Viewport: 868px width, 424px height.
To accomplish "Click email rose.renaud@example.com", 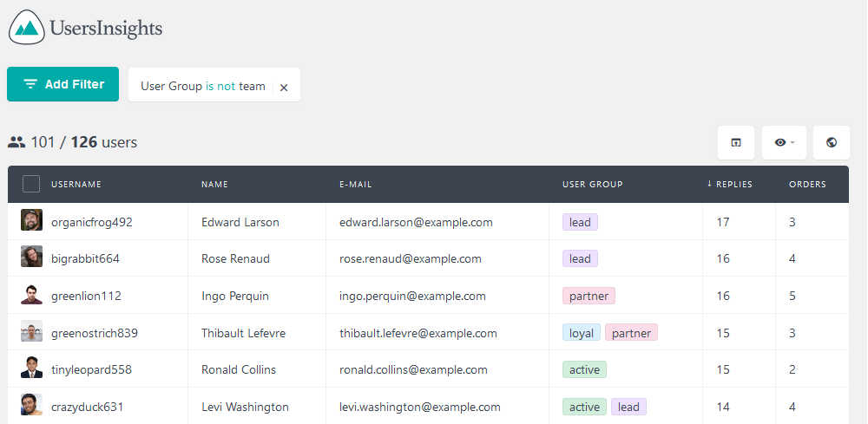I will (x=411, y=258).
